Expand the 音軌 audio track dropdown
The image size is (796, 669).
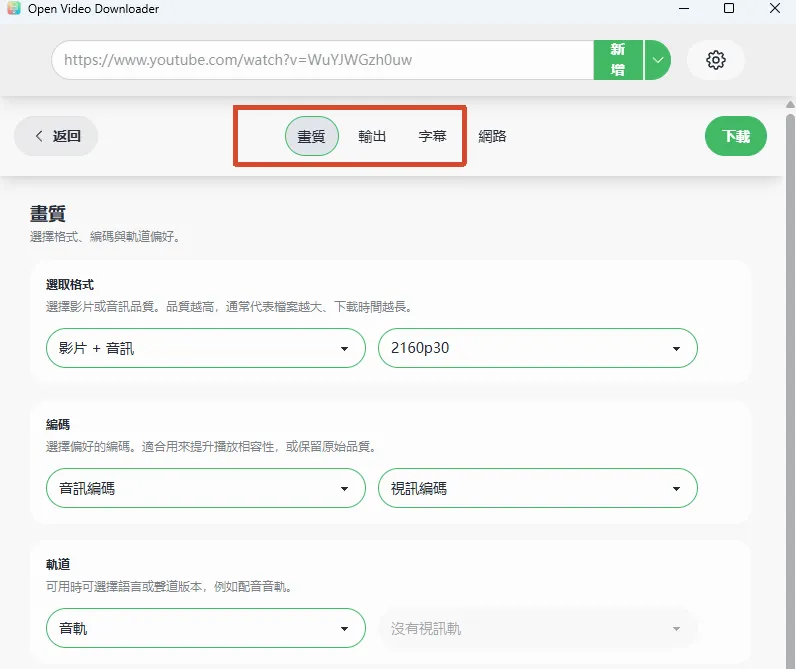206,628
